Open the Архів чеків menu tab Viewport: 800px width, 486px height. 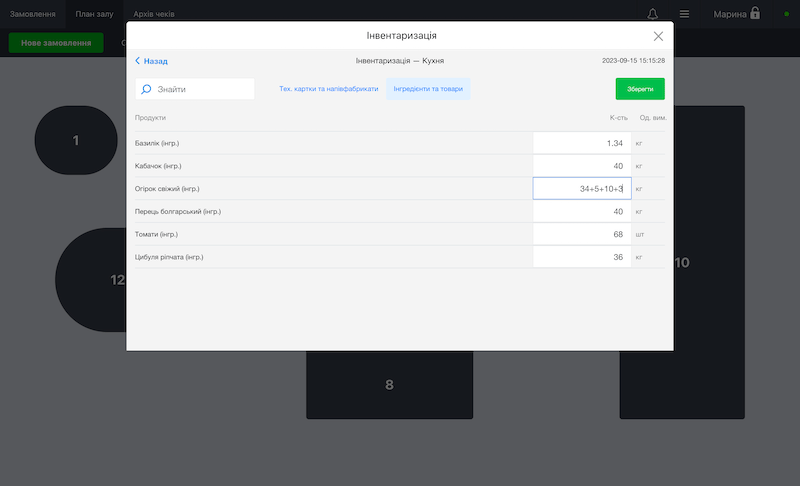154,14
